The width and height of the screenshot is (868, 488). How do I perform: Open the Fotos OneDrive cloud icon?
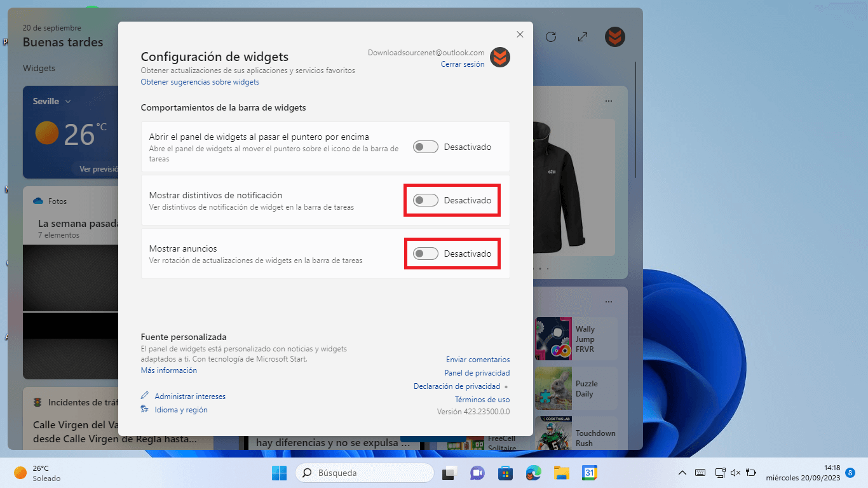coord(38,201)
